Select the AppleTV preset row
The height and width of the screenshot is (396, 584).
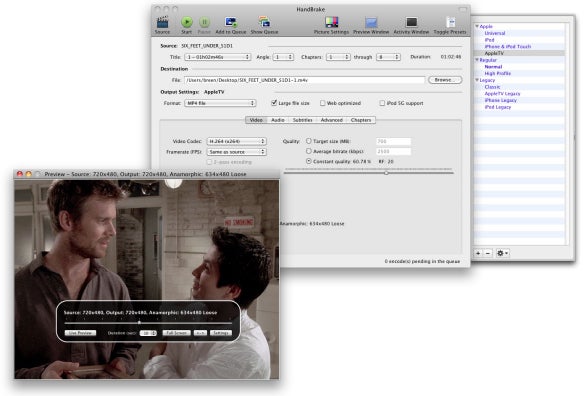pyautogui.click(x=519, y=53)
